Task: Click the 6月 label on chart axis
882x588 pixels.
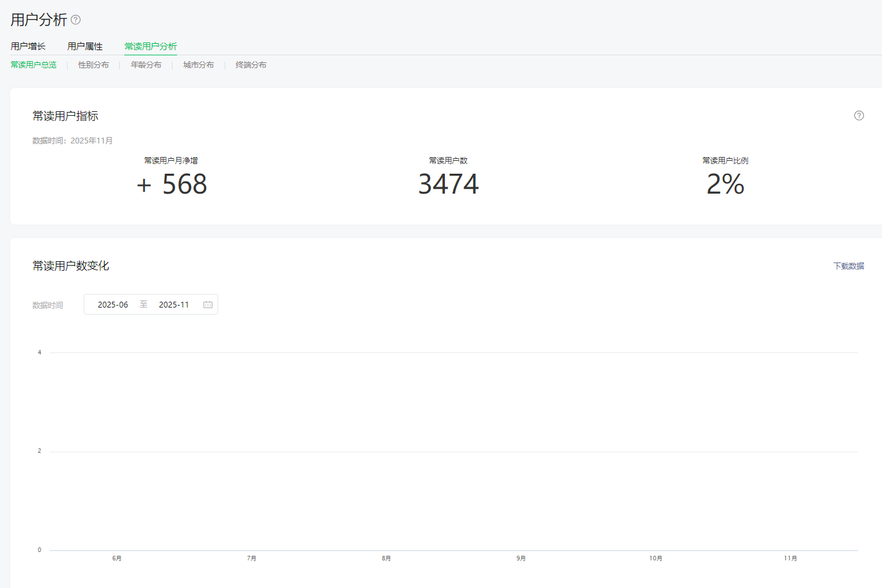Action: pyautogui.click(x=117, y=558)
